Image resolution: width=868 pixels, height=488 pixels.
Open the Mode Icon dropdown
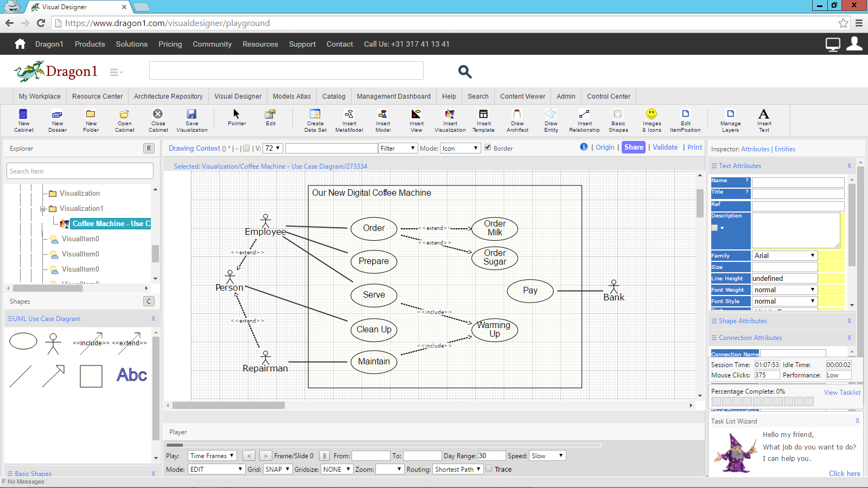tap(460, 148)
